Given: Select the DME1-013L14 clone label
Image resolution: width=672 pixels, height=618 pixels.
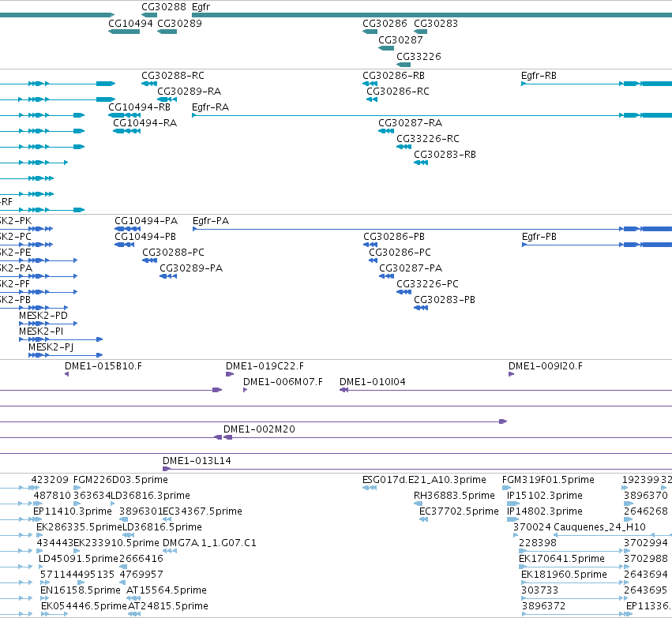Looking at the screenshot, I should [197, 461].
